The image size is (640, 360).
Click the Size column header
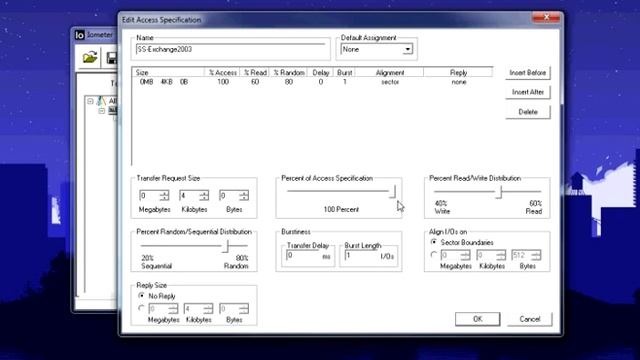[168, 73]
